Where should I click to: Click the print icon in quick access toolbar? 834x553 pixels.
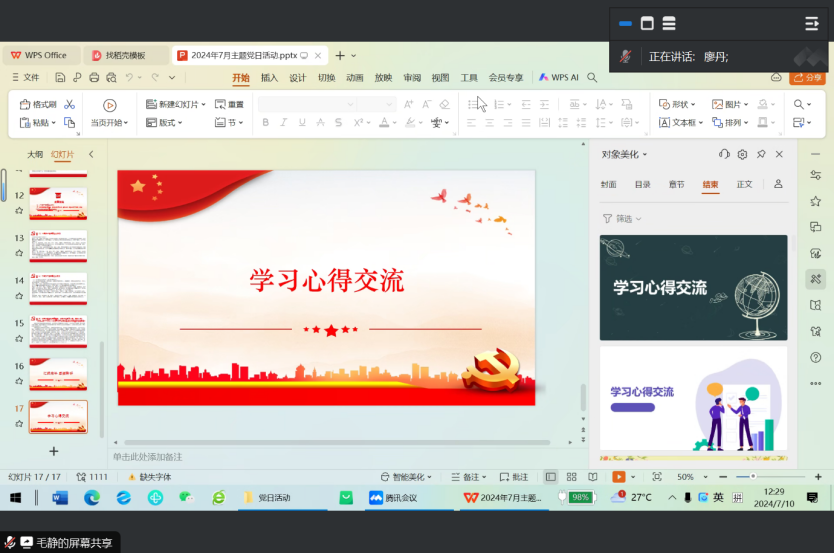[94, 77]
